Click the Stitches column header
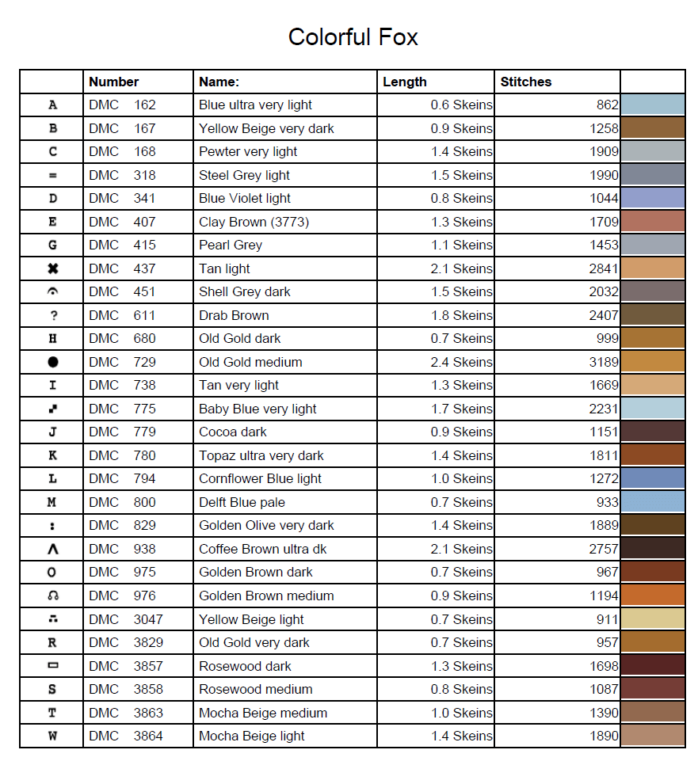Viewport: 698px width, 784px height. pyautogui.click(x=525, y=82)
